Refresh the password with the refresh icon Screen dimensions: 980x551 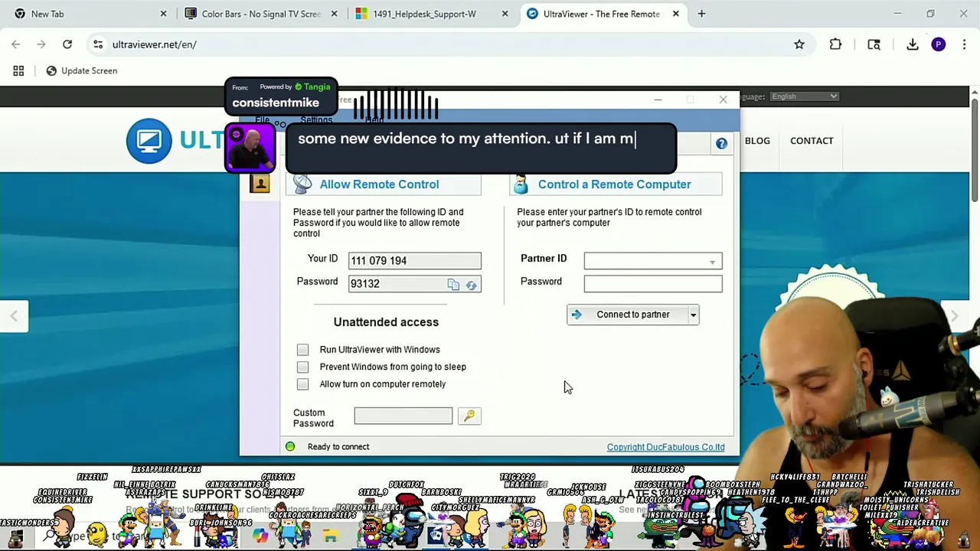point(471,285)
